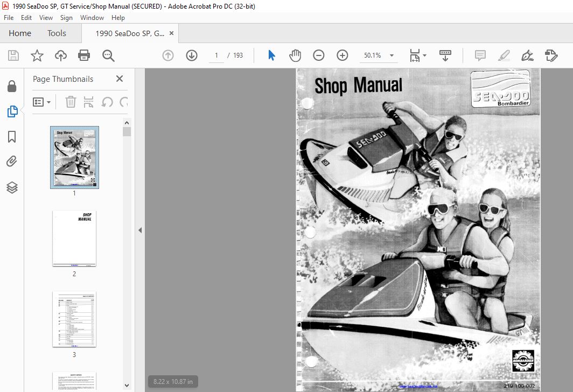
Task: Click the Print pages icon in the thumbnails toolbar
Action: (x=88, y=102)
